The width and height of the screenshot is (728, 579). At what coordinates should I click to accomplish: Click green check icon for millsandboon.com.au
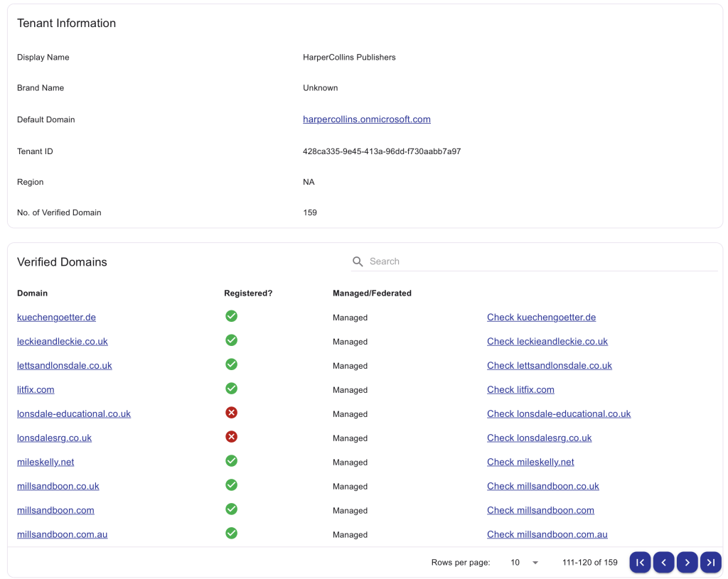click(x=231, y=534)
